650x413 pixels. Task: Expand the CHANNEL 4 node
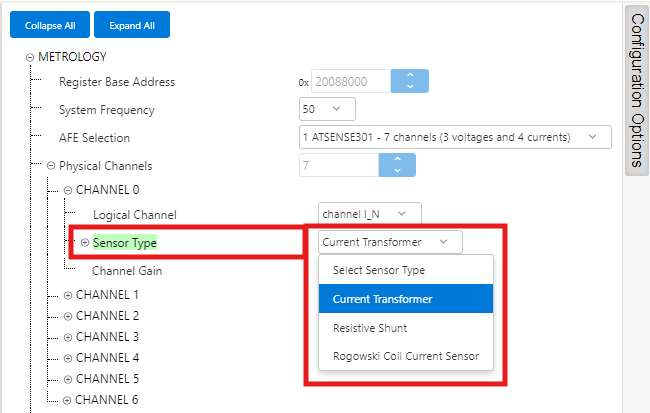tap(68, 358)
